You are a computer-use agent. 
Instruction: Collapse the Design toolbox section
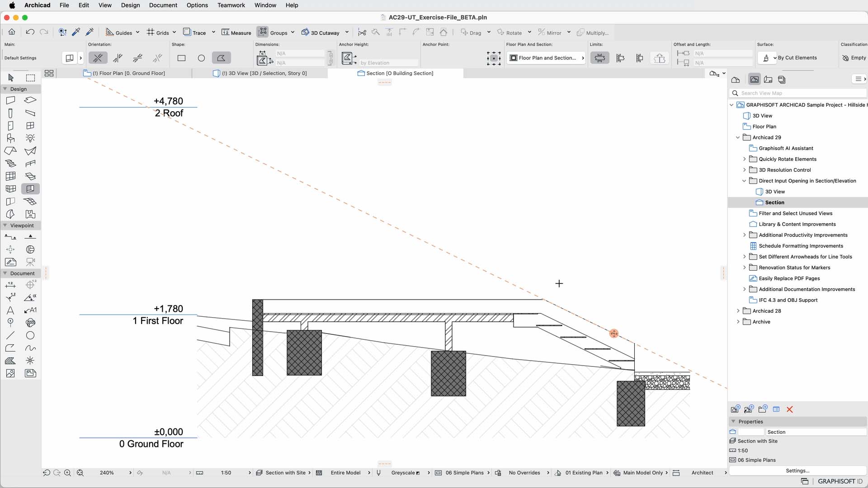(x=5, y=89)
